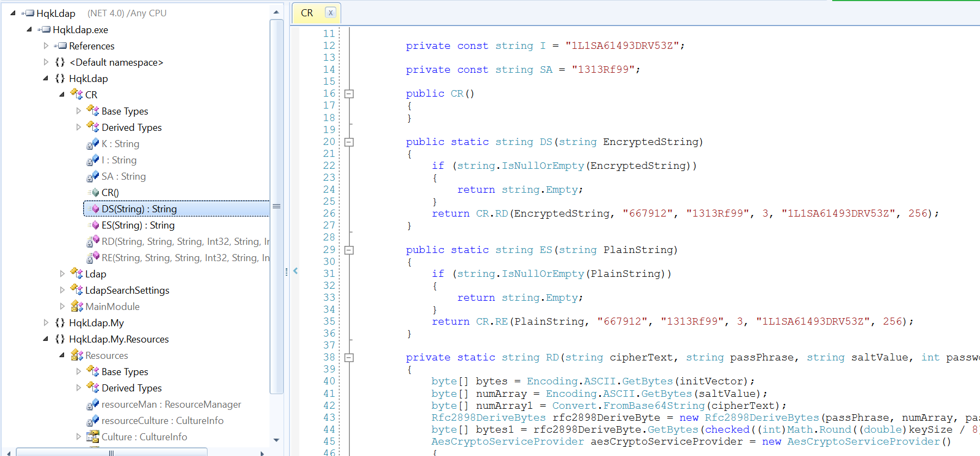Click the HqkLdap.My namespace braces icon
Image resolution: width=980 pixels, height=456 pixels.
pos(60,323)
